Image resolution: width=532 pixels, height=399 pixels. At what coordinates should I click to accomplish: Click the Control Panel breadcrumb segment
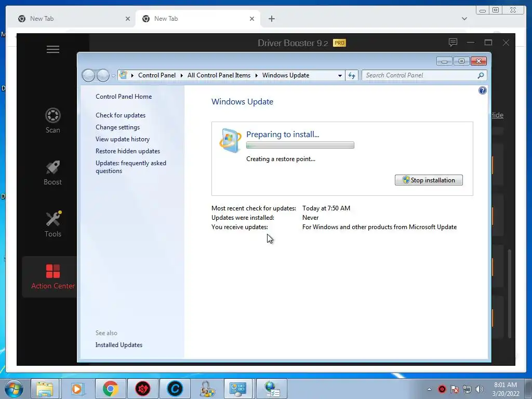[x=157, y=75]
